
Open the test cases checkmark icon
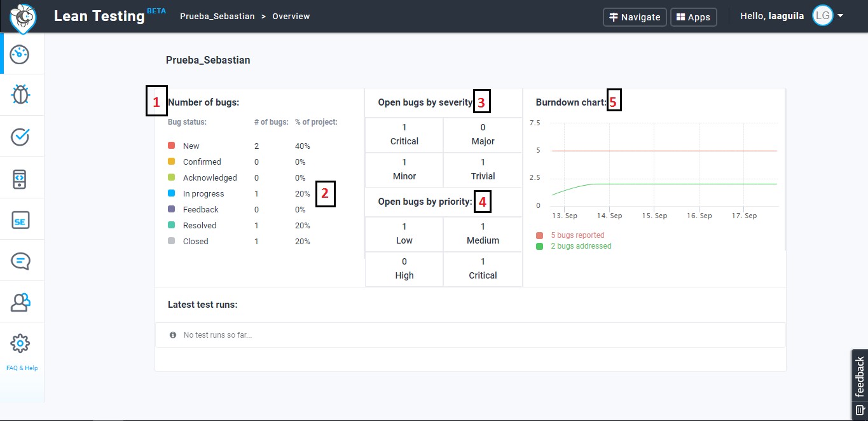(20, 137)
